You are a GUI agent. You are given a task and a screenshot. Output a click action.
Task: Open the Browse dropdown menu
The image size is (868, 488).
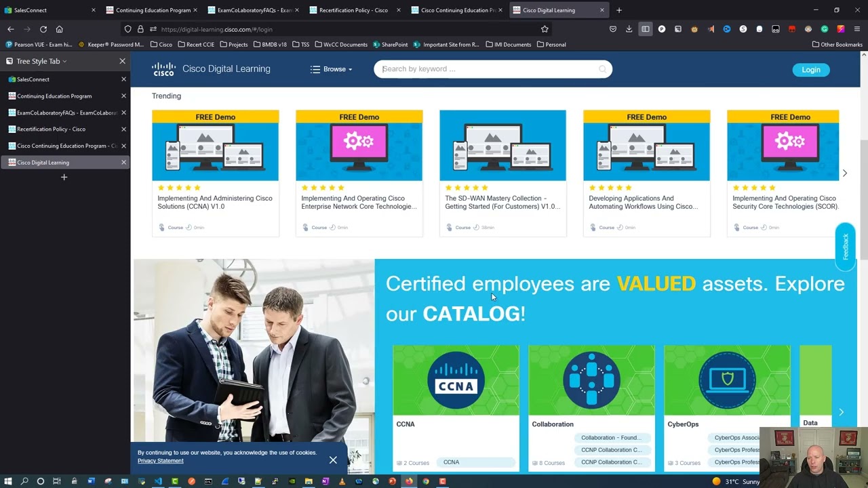(x=332, y=69)
